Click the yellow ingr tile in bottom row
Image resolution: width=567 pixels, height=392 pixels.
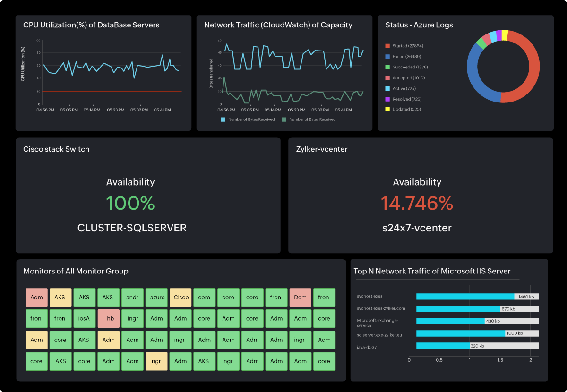pos(156,361)
